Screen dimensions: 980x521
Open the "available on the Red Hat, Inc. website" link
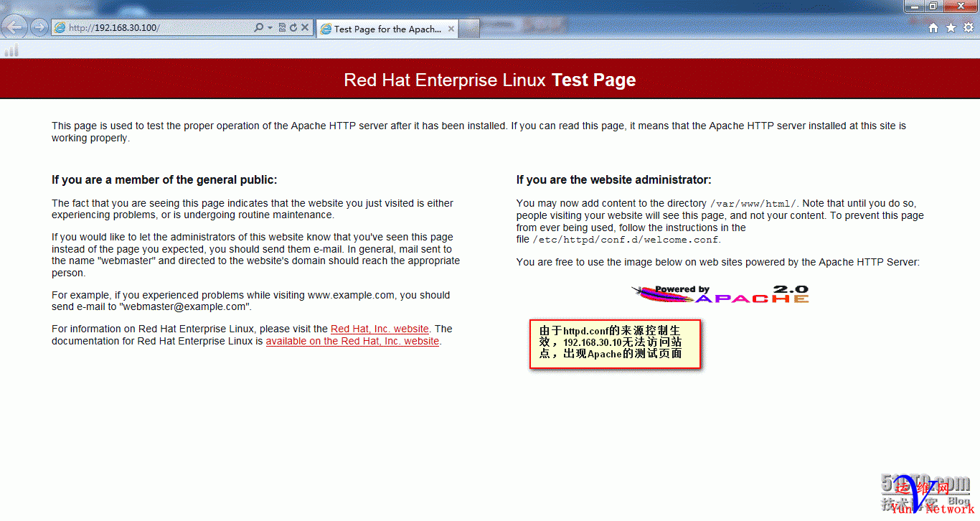(352, 341)
